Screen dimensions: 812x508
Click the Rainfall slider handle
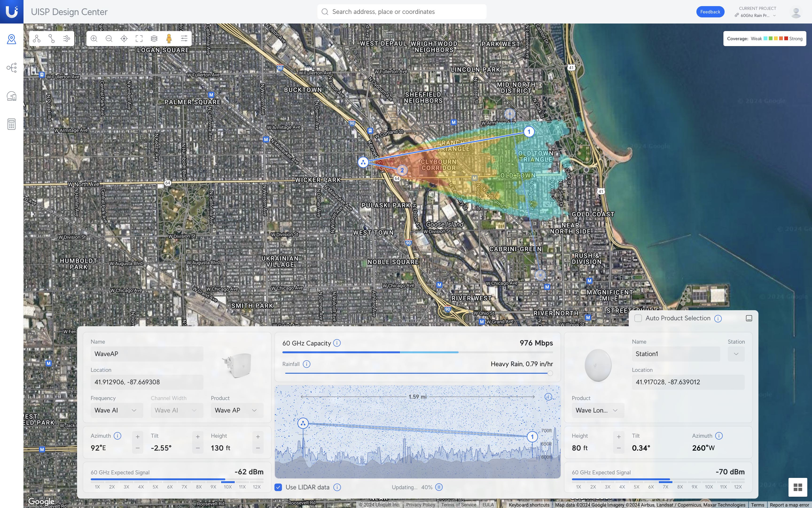coord(550,373)
